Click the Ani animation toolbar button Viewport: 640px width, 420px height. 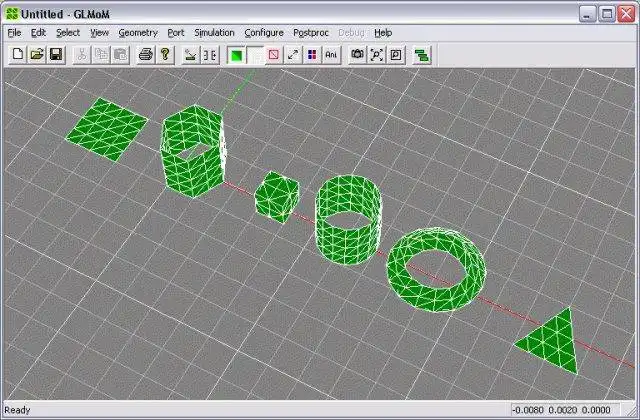point(331,55)
